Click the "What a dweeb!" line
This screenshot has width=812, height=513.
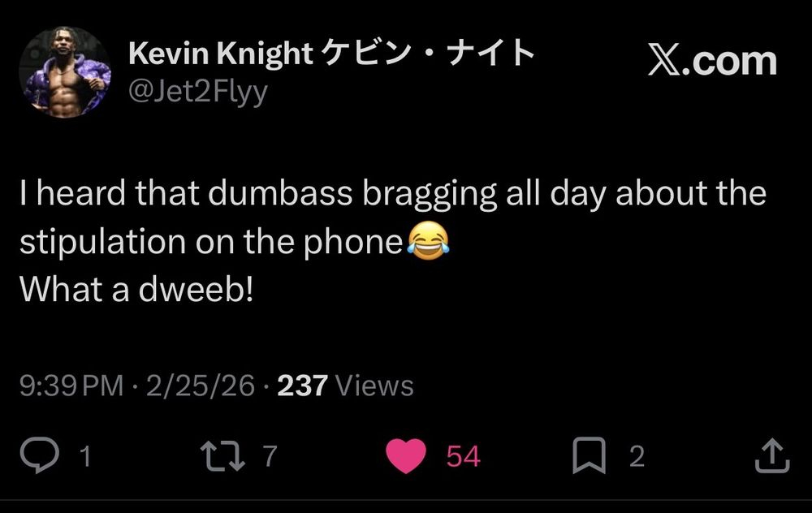(x=136, y=290)
